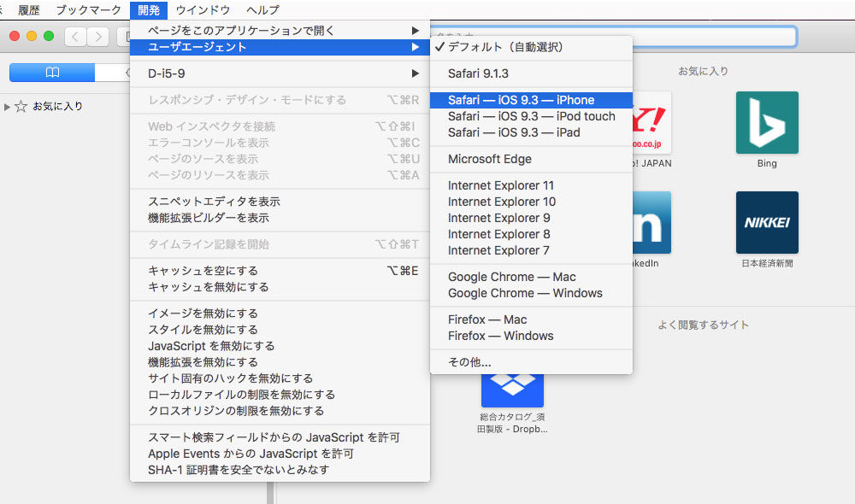This screenshot has width=855, height=504.
Task: Toggle イメージを無効にする
Action: click(280, 314)
